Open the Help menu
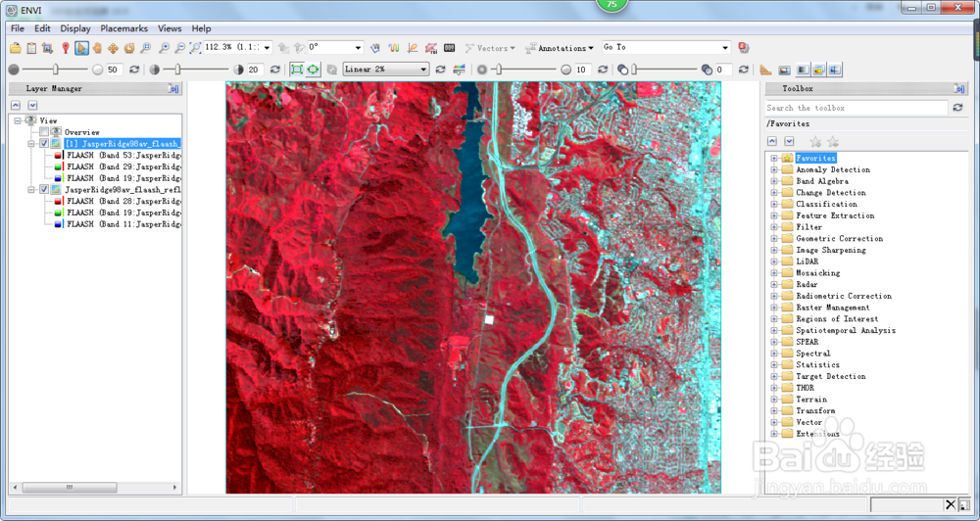 coord(201,28)
